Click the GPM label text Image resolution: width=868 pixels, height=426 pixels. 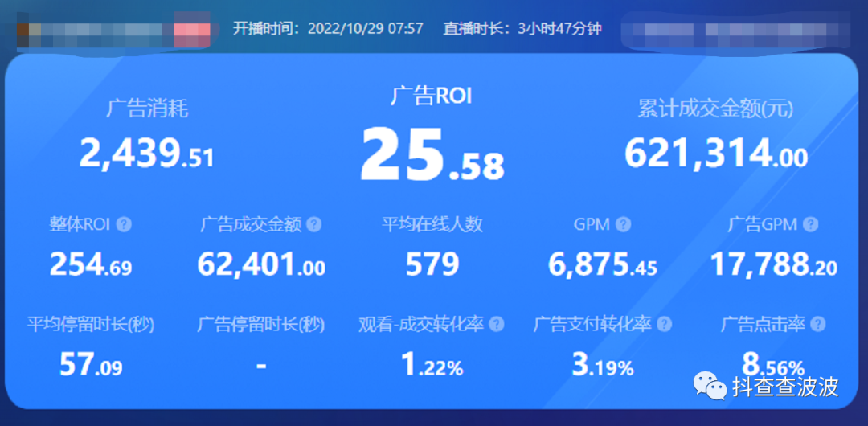click(x=592, y=225)
